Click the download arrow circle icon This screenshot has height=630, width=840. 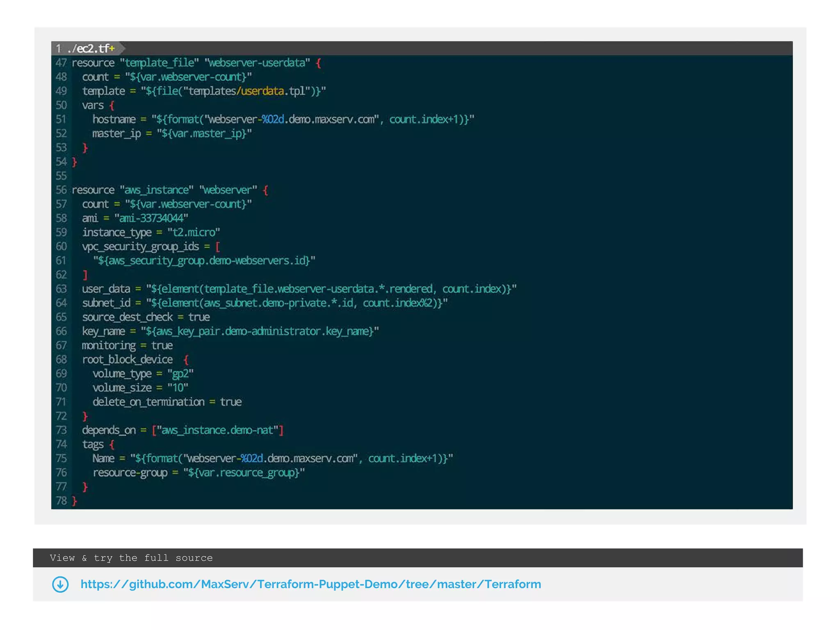[60, 584]
